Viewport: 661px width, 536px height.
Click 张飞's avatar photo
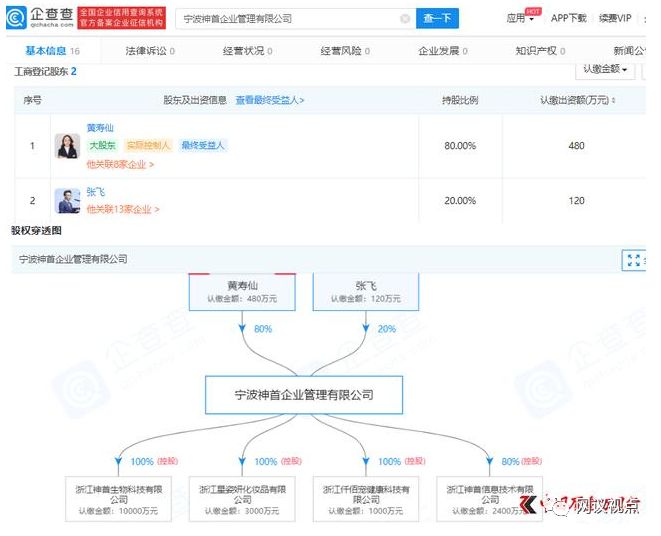click(67, 200)
